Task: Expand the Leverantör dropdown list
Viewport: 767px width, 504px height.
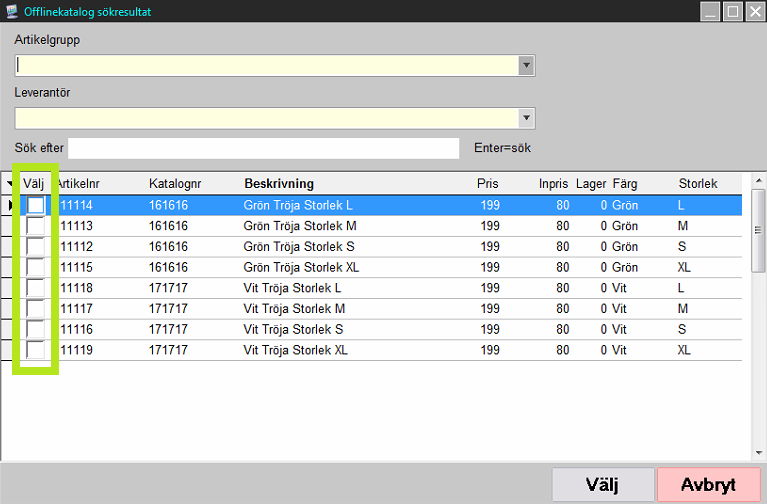Action: [526, 118]
